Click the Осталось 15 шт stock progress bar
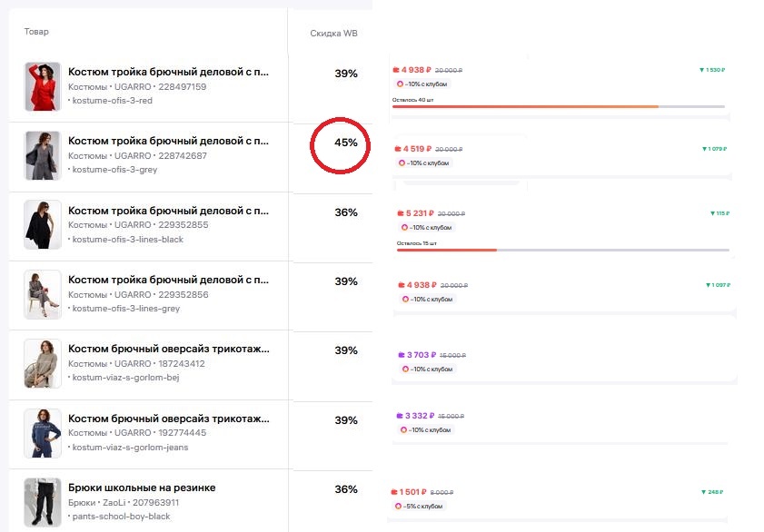764x532 pixels. (562, 250)
